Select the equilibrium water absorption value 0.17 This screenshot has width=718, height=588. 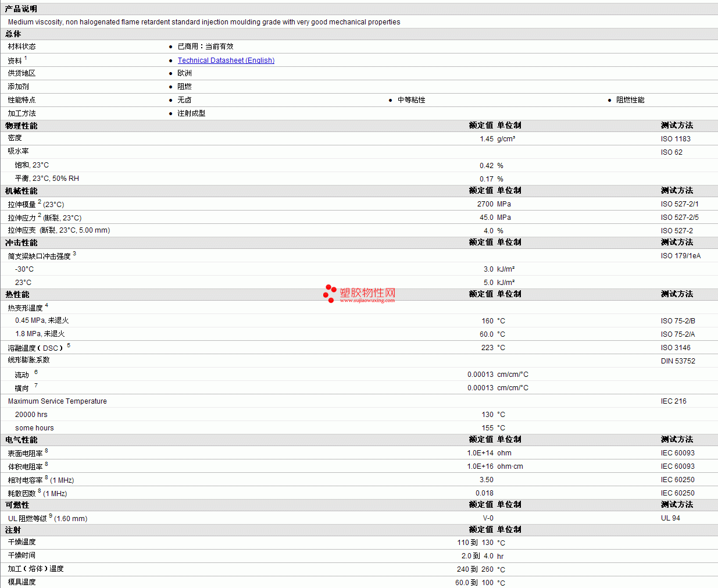[487, 179]
